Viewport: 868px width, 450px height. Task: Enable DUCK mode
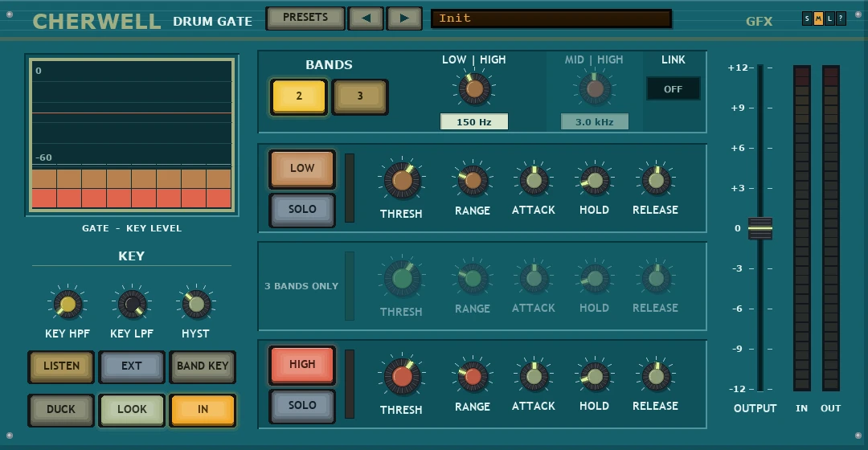pos(61,410)
